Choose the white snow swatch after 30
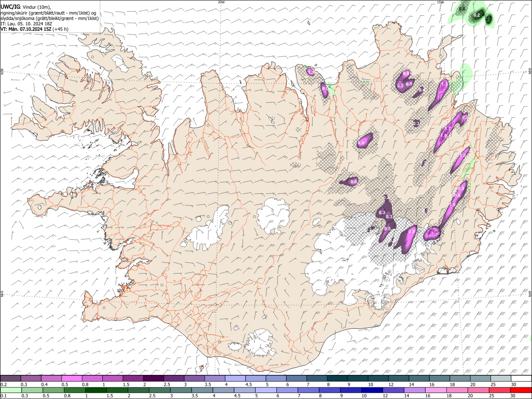Screen dimensions: 532x399 click(521, 378)
